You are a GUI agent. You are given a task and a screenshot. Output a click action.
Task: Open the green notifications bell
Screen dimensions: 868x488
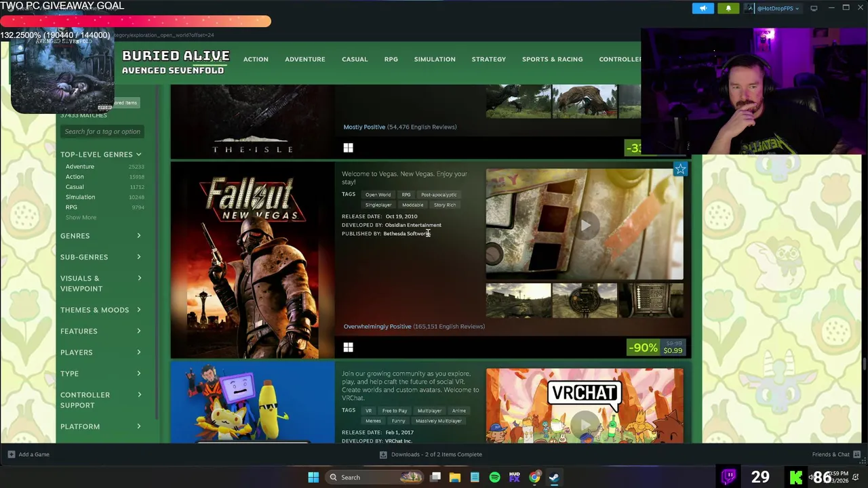pyautogui.click(x=728, y=8)
